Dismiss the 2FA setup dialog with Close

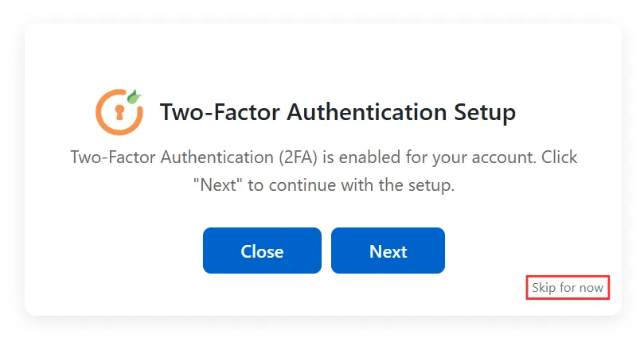[262, 251]
